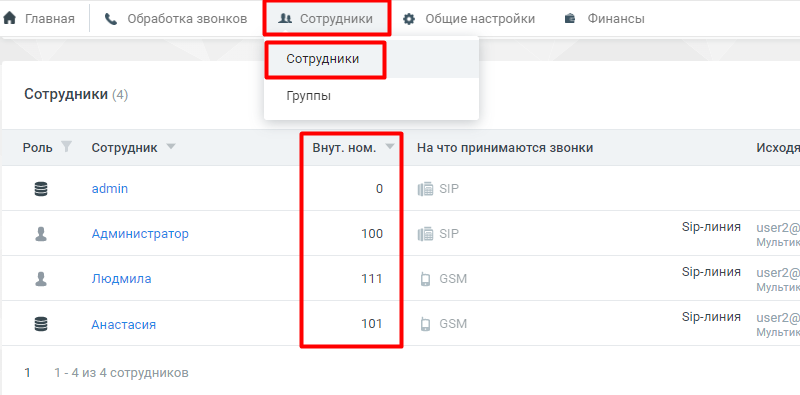Click the Сотрудник column header text
The width and height of the screenshot is (800, 395).
[124, 148]
